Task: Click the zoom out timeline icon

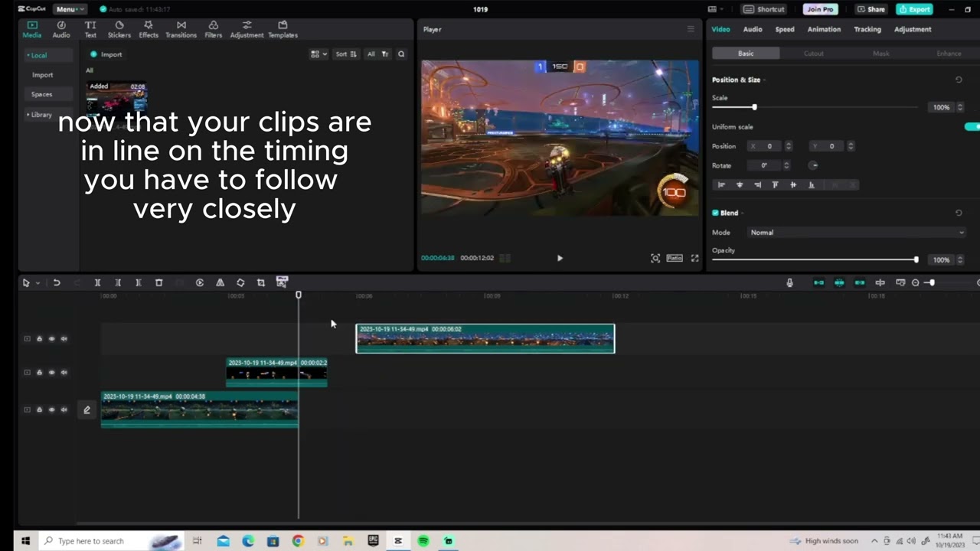Action: (915, 283)
